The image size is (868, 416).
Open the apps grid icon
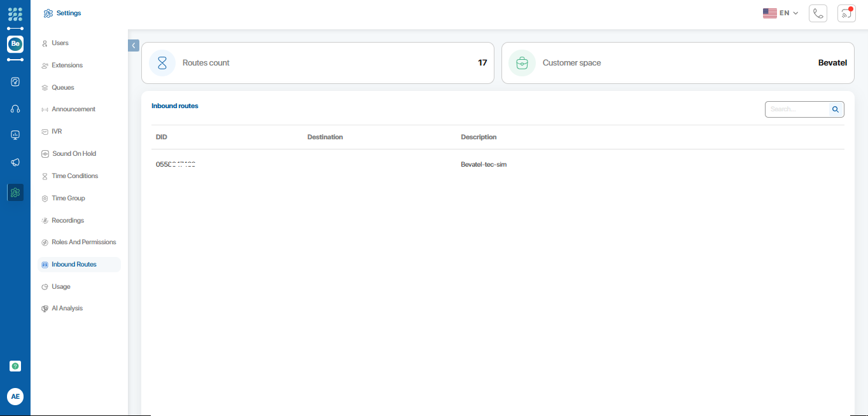pyautogui.click(x=15, y=14)
